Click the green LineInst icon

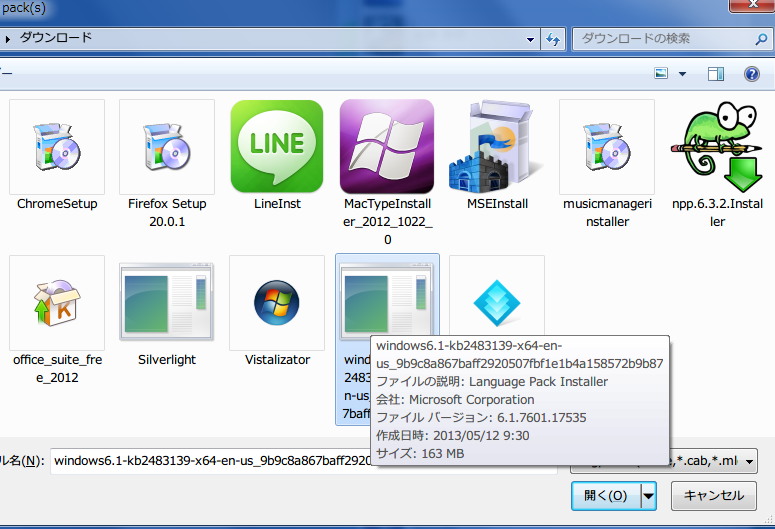pos(277,147)
